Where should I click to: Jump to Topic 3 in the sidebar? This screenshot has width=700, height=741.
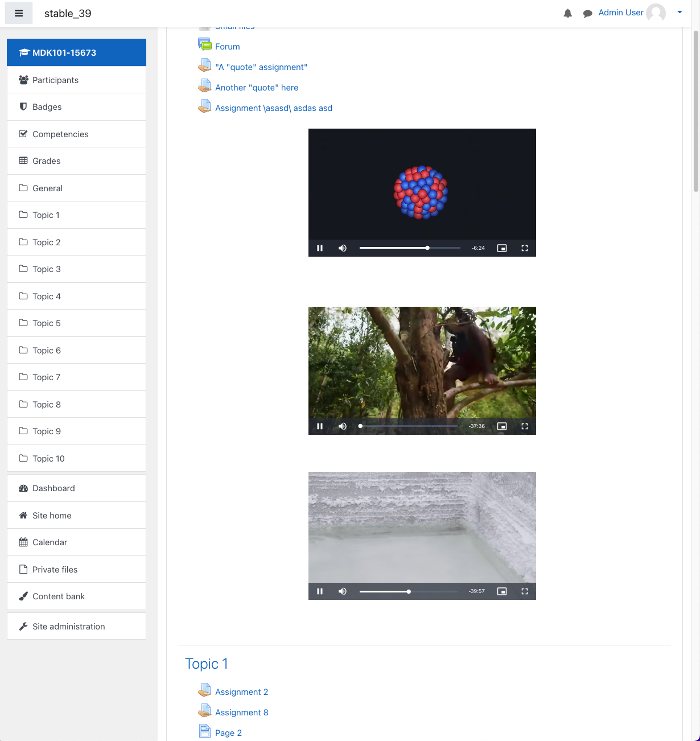pos(76,269)
